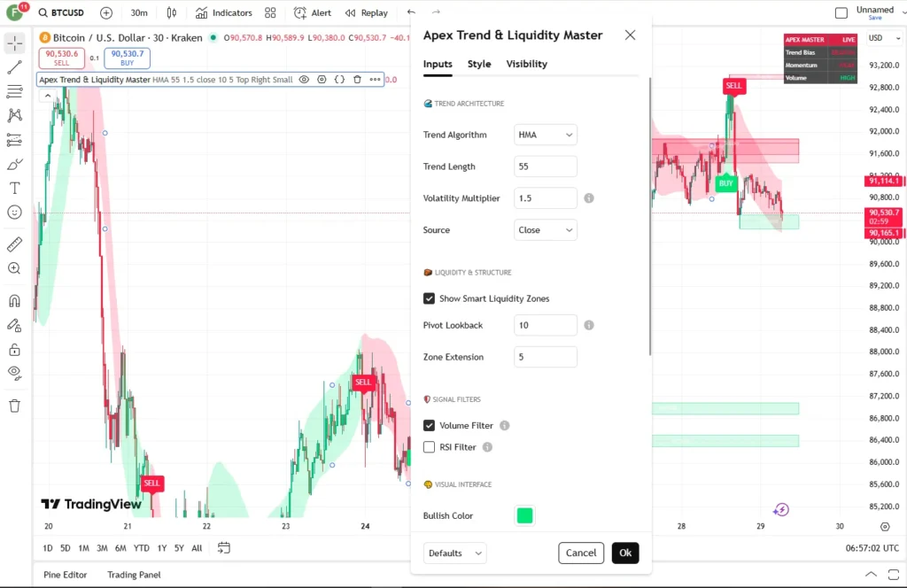Click the Ok button

click(x=625, y=553)
